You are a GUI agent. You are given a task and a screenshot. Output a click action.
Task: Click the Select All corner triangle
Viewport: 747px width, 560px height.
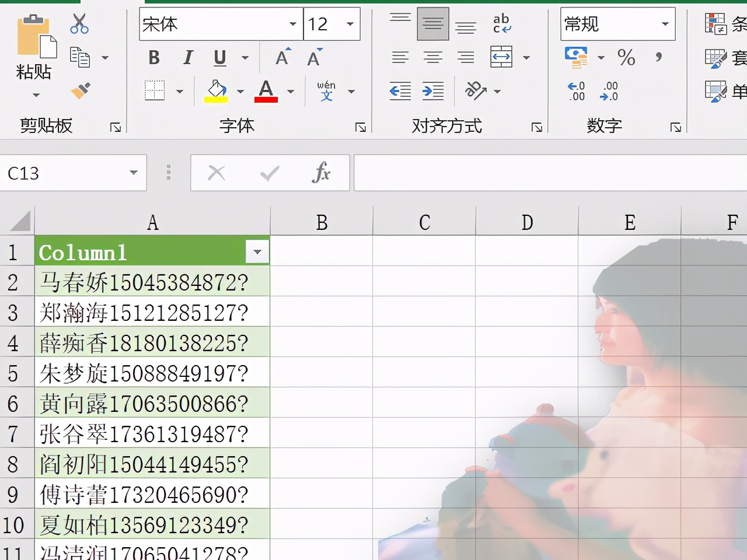tap(19, 222)
